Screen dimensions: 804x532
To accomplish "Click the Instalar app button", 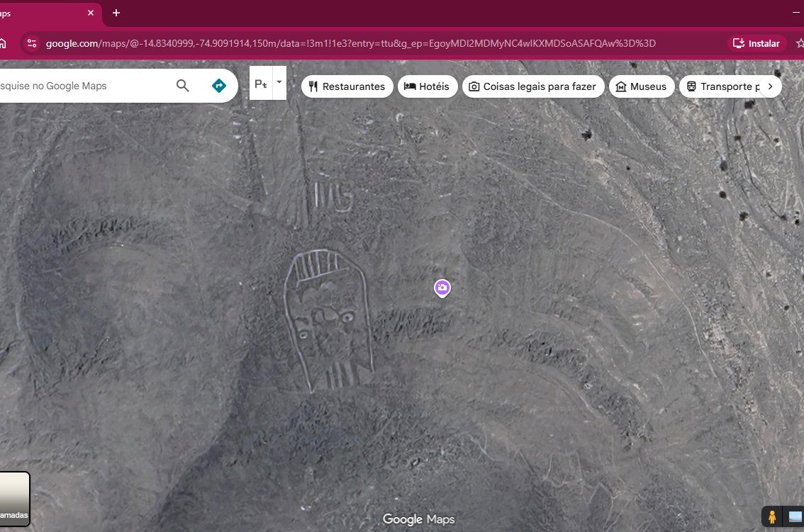I will (x=756, y=43).
